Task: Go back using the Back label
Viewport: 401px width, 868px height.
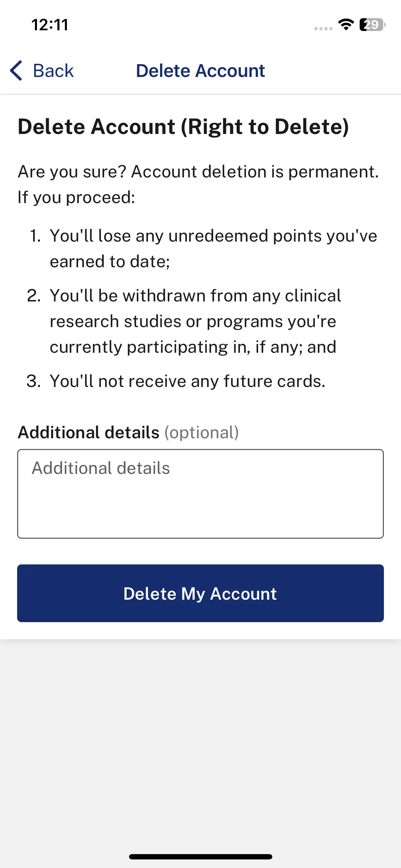Action: (53, 71)
